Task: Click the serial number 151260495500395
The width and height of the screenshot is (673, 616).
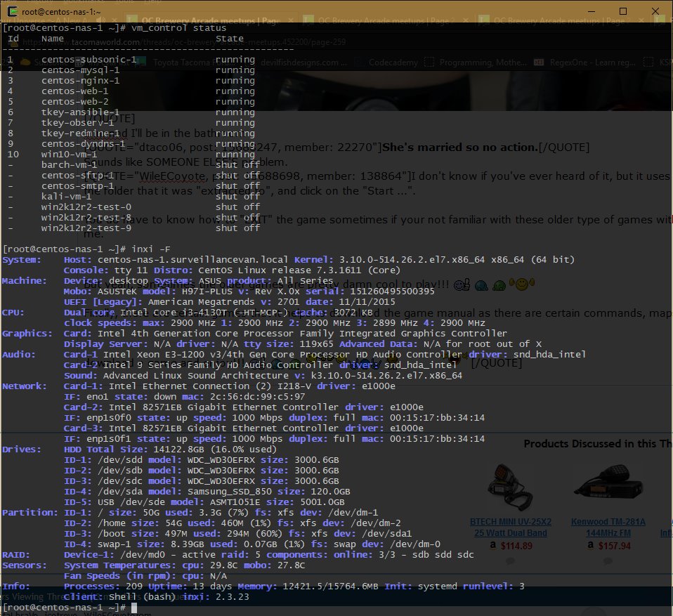Action: click(392, 291)
